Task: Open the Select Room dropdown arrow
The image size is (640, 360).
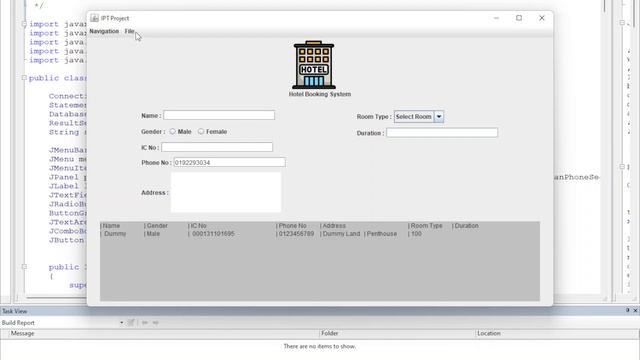Action: pos(439,117)
